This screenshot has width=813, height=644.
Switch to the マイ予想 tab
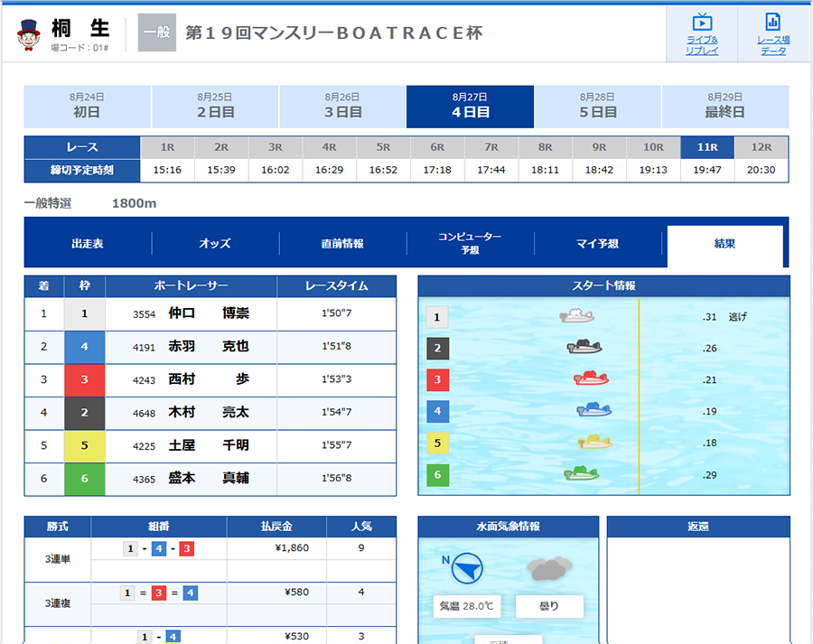tap(598, 243)
